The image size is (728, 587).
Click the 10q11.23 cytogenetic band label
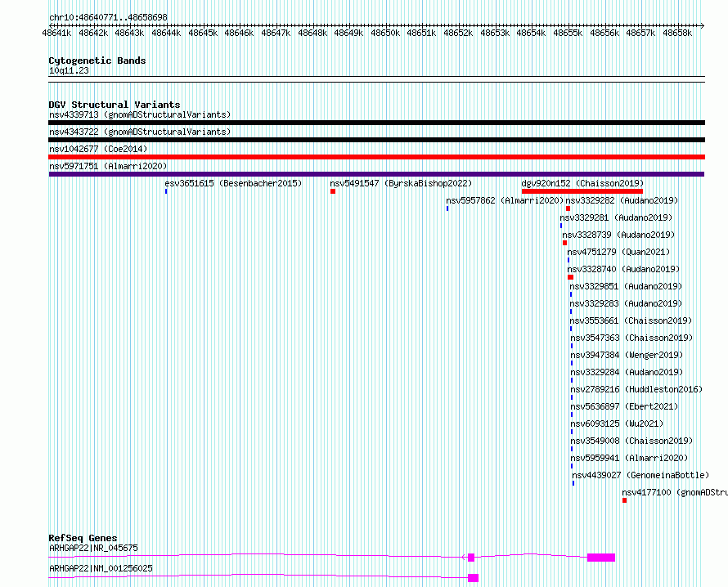69,70
